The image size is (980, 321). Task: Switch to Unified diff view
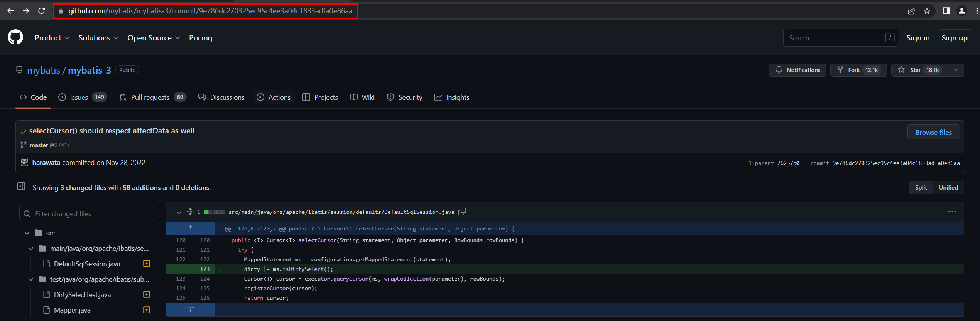click(x=948, y=188)
